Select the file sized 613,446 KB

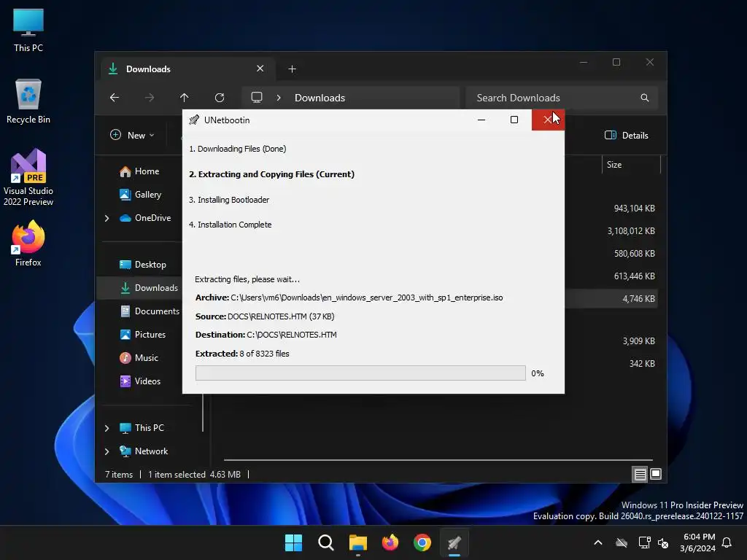click(634, 276)
